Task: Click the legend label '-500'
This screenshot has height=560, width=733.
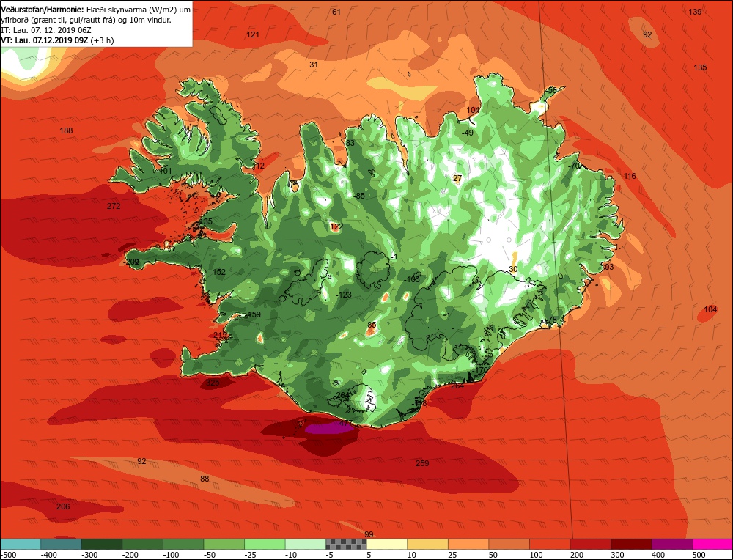Action: pyautogui.click(x=8, y=555)
